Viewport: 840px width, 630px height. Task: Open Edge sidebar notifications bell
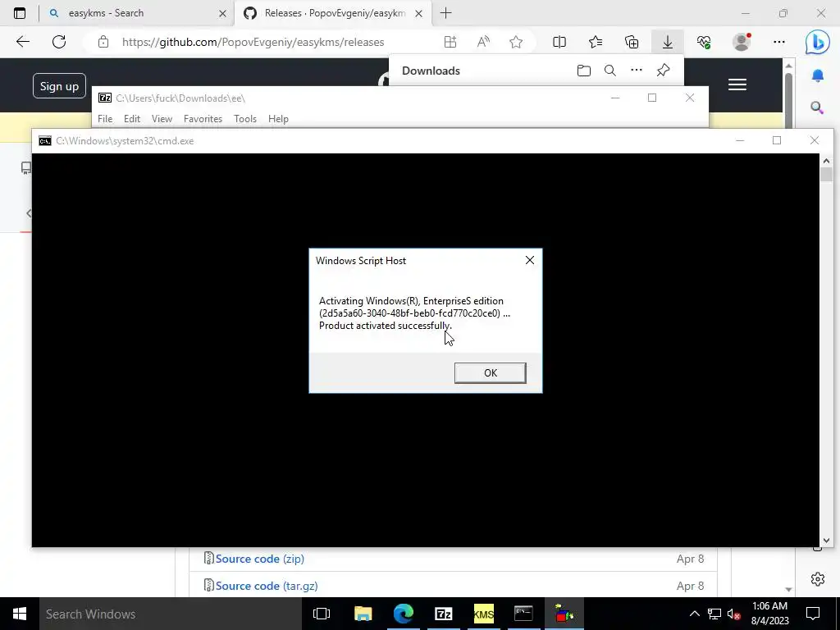(x=818, y=76)
